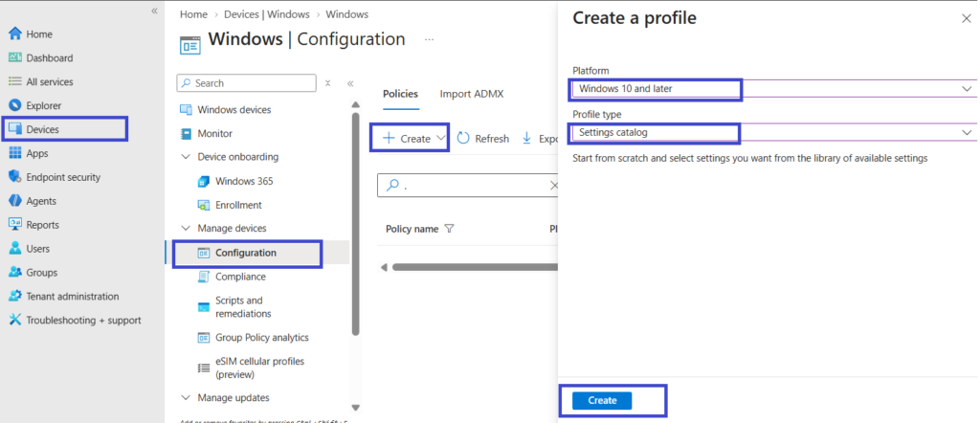Select Group Policy analytics icon
This screenshot has width=980, height=423.
pyautogui.click(x=203, y=338)
